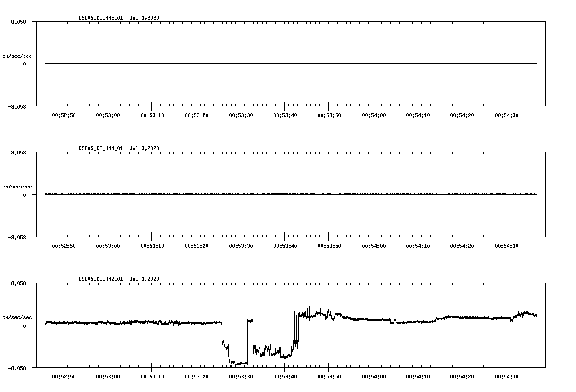Click the -8.058 lower limit of HNE plot
Image resolution: width=576 pixels, height=392 pixels.
click(x=17, y=106)
